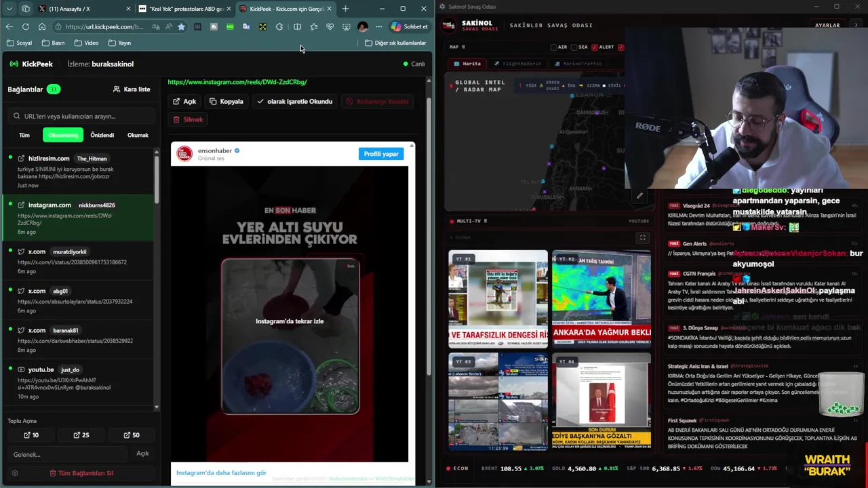Open the Yayın bookmarks folder
The height and width of the screenshot is (488, 868).
(119, 43)
